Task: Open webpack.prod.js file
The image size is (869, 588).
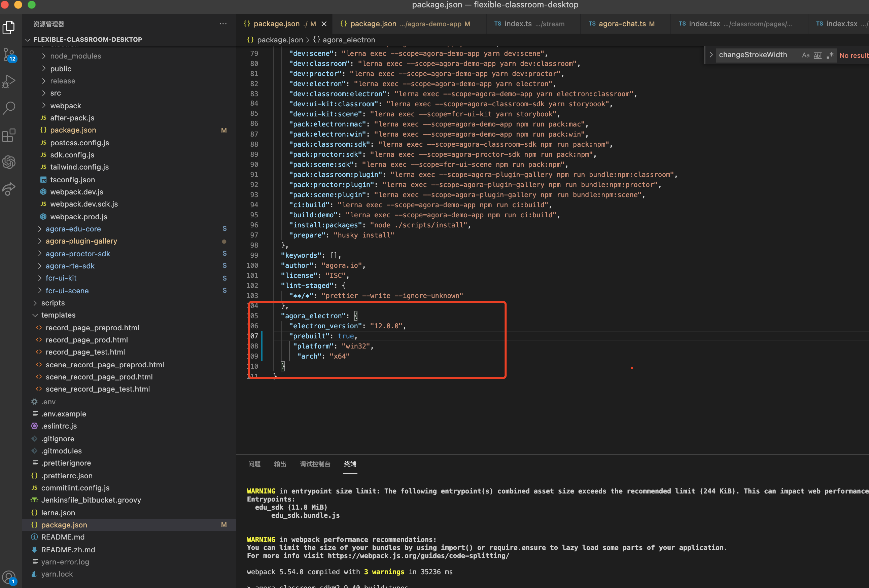Action: (x=78, y=216)
